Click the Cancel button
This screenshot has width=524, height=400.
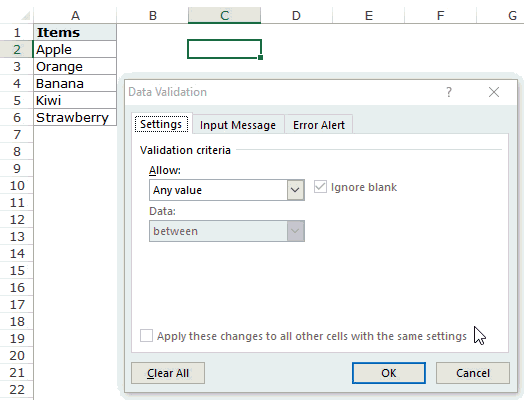pyautogui.click(x=473, y=373)
